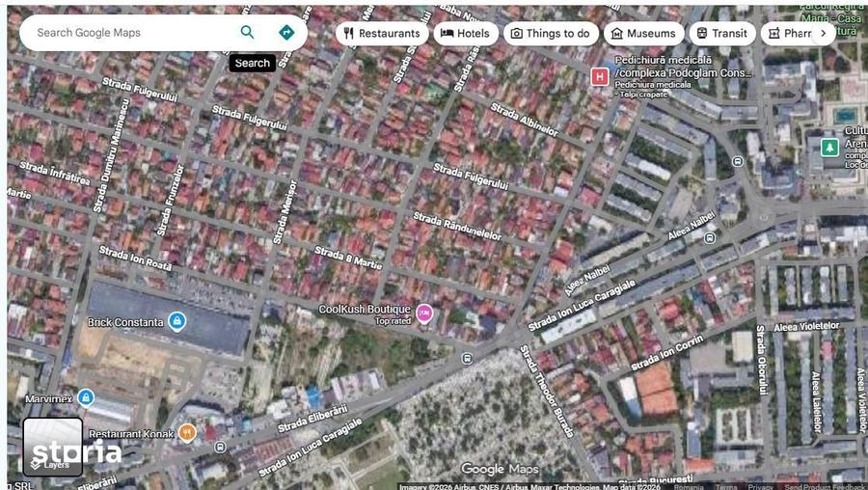Select the Museums chip
The height and width of the screenshot is (490, 868).
644,33
